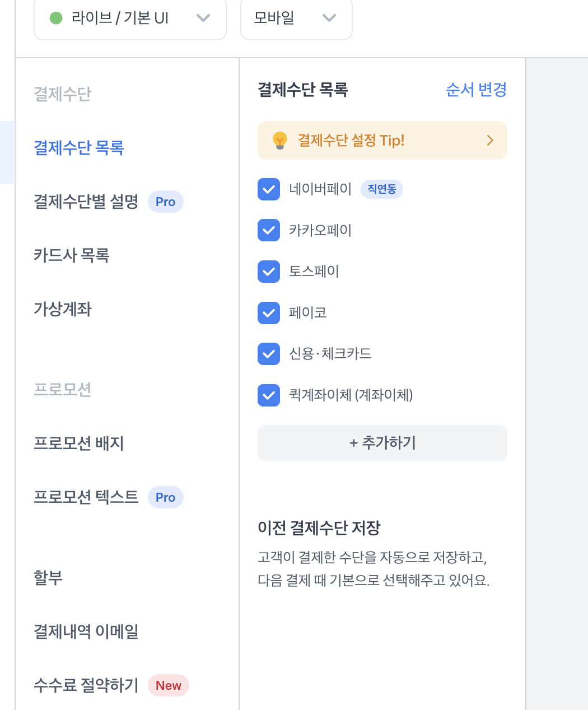
Task: Toggle the 토스페이 checkbox
Action: (x=269, y=272)
